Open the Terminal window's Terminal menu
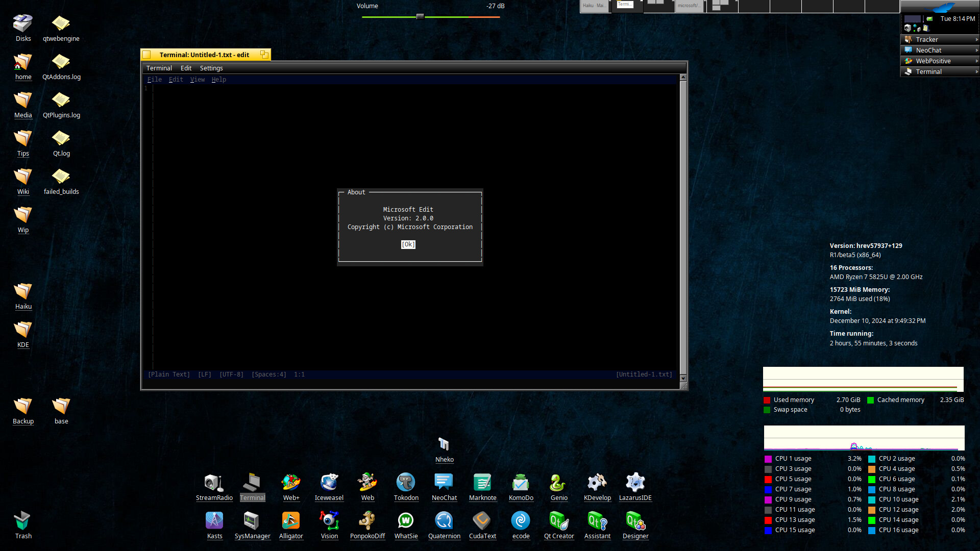 tap(159, 68)
